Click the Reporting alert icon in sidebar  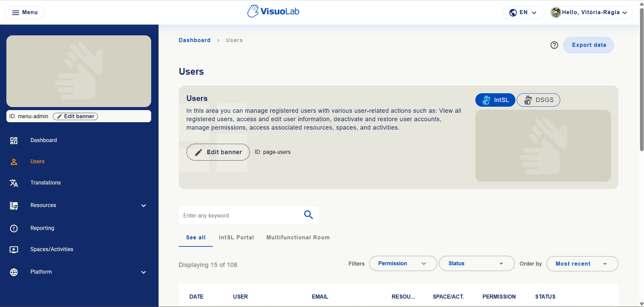coord(14,228)
